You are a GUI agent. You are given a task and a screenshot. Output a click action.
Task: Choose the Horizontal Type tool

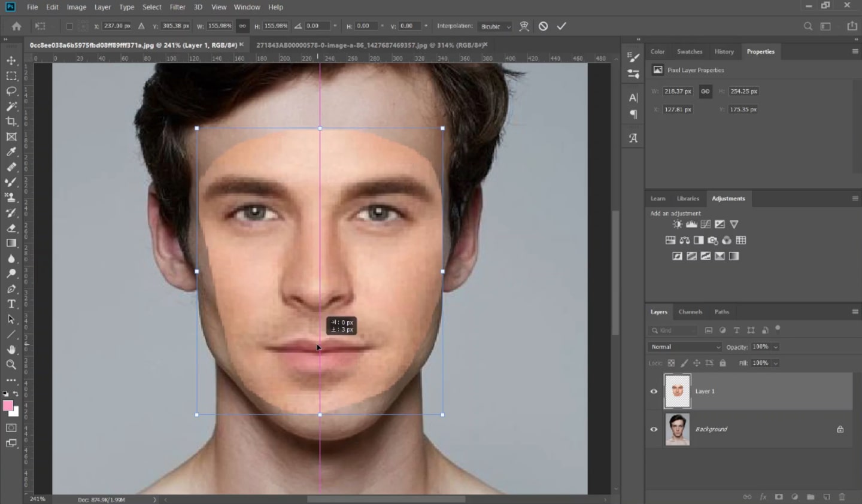(11, 303)
